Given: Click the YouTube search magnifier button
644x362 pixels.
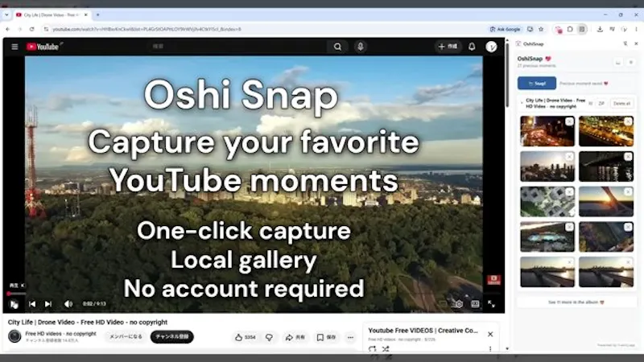Looking at the screenshot, I should [x=337, y=47].
